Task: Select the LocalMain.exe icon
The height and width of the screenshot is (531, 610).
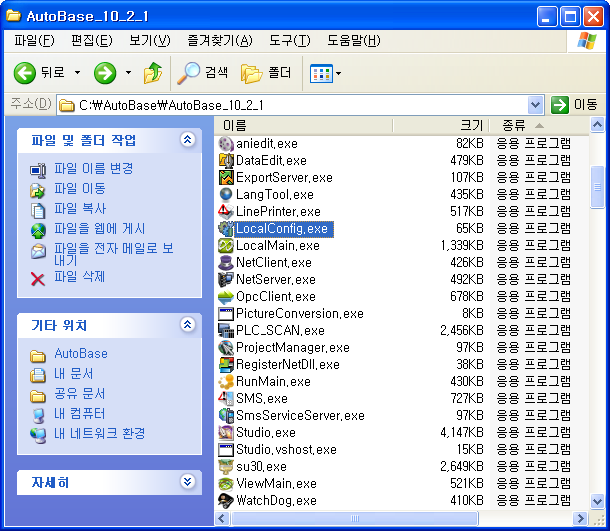Action: [x=226, y=245]
